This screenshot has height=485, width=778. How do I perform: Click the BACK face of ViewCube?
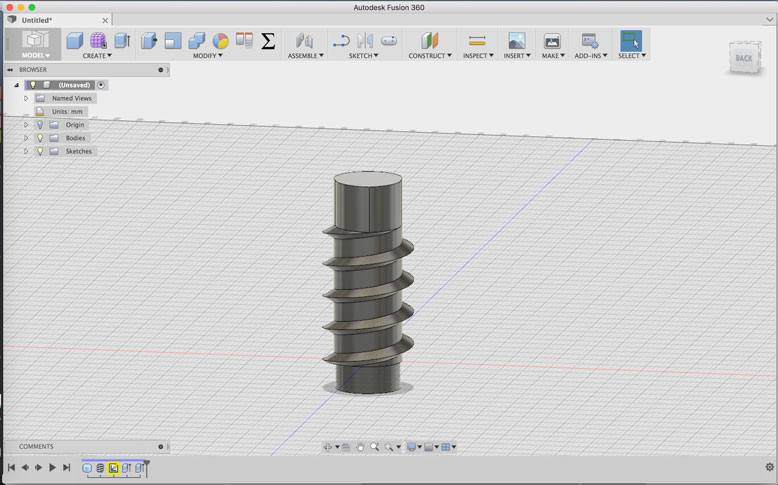pyautogui.click(x=743, y=58)
